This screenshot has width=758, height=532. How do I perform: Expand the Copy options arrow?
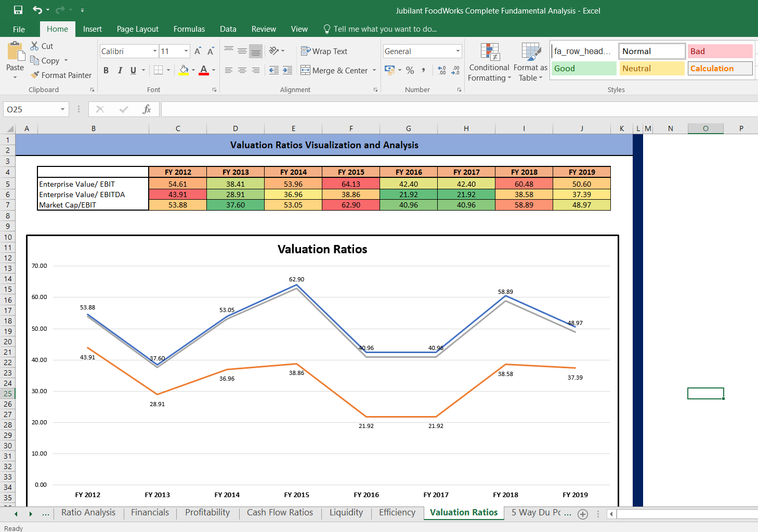pyautogui.click(x=66, y=60)
